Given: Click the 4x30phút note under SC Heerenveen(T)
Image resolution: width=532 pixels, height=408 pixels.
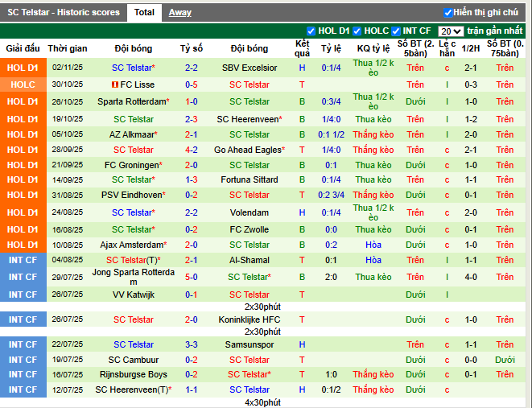Looking at the screenshot, I should (262, 402).
